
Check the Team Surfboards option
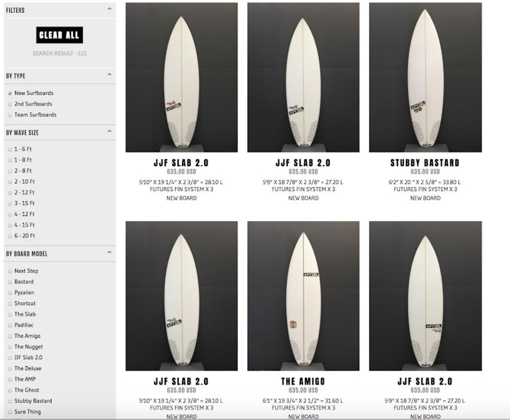(10, 115)
